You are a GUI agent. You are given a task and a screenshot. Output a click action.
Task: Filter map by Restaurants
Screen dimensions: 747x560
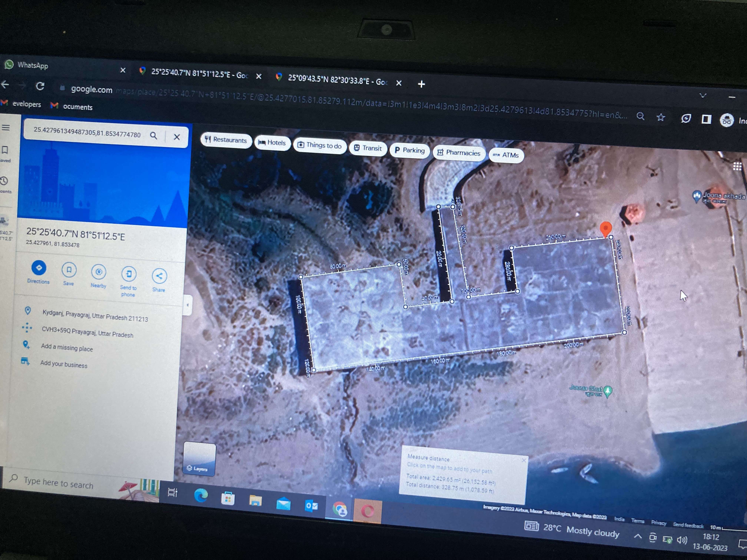(x=226, y=140)
